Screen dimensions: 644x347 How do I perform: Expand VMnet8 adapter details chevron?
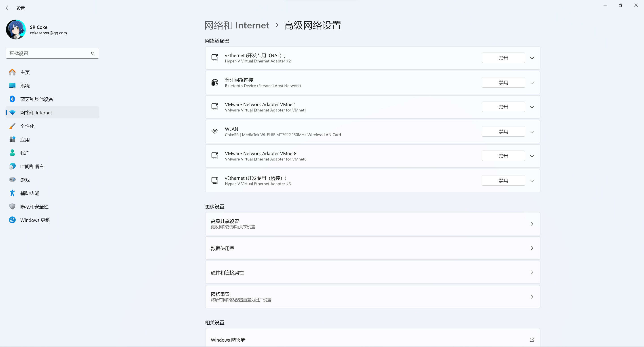pos(532,156)
